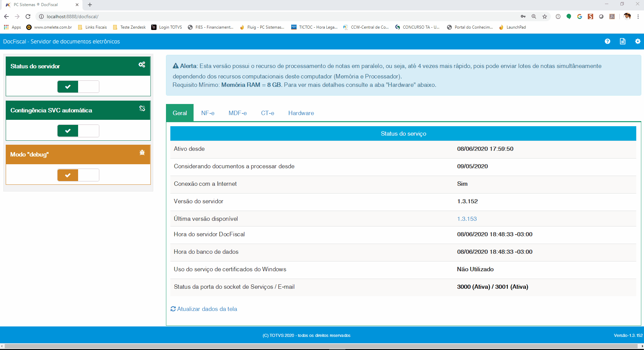Toggle the Modo debug switch
644x350 pixels.
pyautogui.click(x=78, y=175)
